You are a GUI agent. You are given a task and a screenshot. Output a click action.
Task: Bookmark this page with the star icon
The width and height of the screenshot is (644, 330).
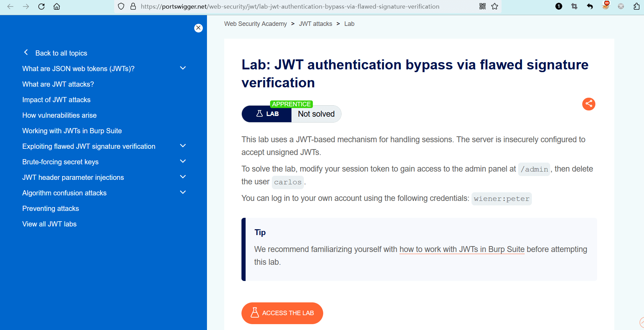tap(495, 6)
